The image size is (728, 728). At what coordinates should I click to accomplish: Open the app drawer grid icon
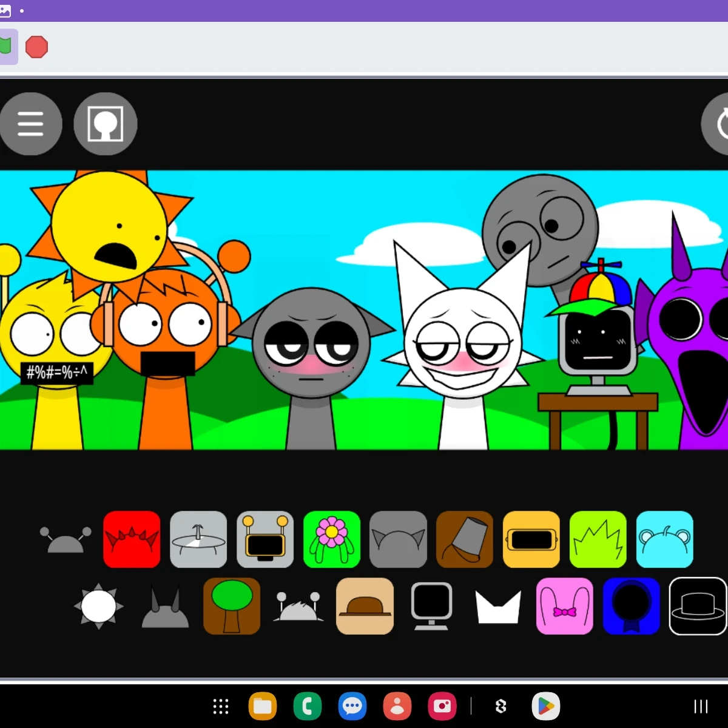click(221, 706)
